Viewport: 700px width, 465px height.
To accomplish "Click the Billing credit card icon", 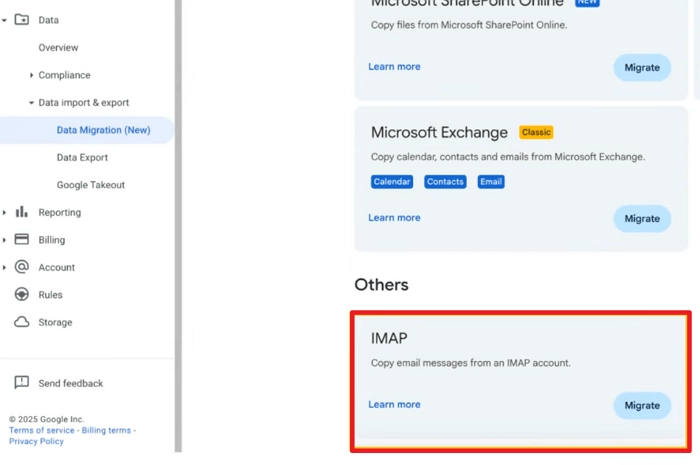I will click(x=21, y=239).
